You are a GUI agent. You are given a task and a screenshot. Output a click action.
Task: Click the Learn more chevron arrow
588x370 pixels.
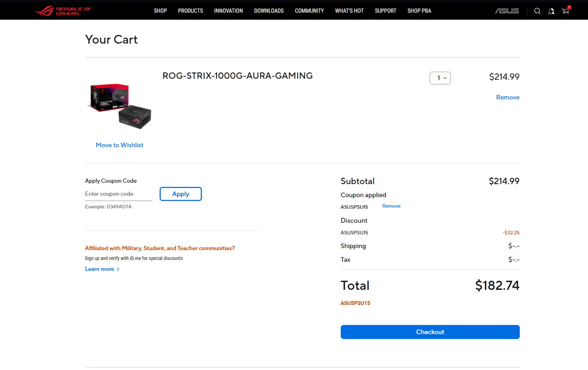(118, 269)
